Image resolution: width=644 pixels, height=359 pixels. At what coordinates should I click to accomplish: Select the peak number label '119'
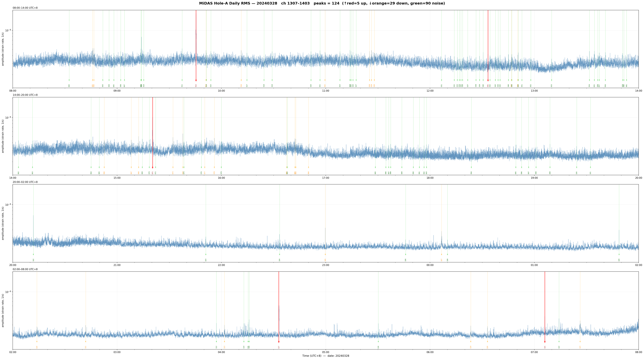coord(471,347)
